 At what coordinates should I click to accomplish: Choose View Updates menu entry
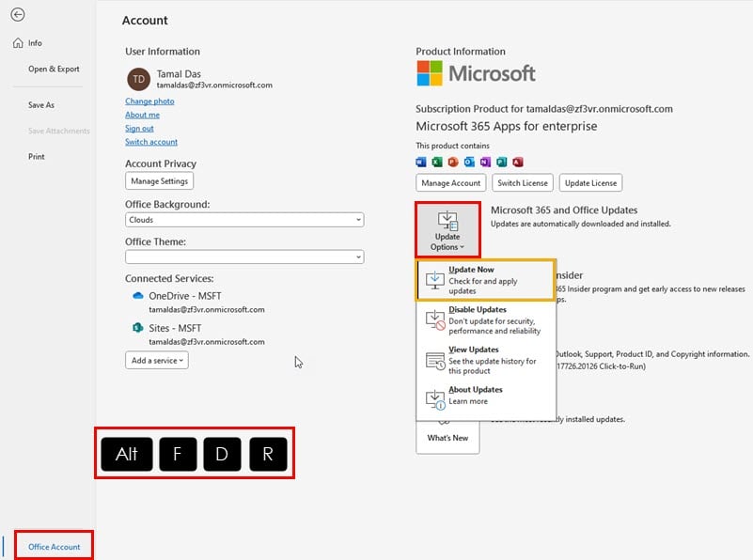(x=486, y=360)
